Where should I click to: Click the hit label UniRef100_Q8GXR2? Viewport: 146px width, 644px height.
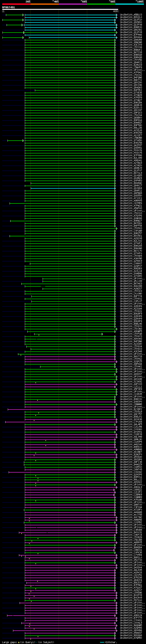[x=131, y=30]
